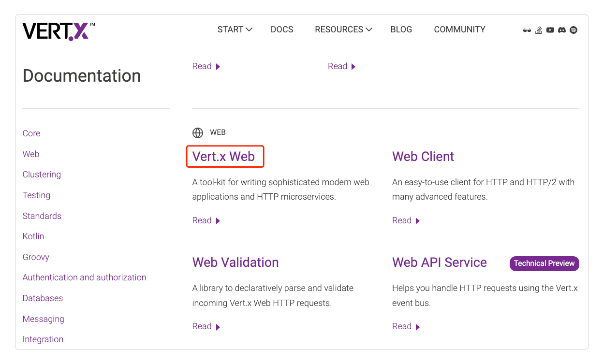This screenshot has width=603, height=364.
Task: Open the Google Groups icon
Action: tap(574, 30)
